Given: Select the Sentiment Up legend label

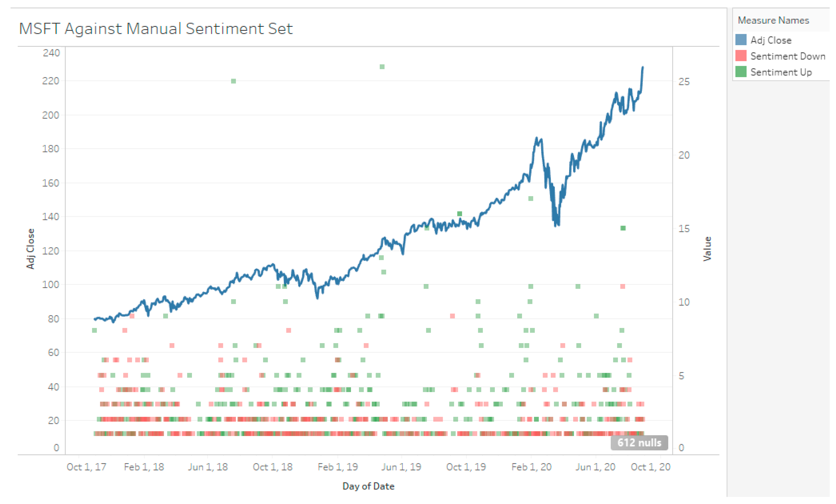Looking at the screenshot, I should point(781,72).
